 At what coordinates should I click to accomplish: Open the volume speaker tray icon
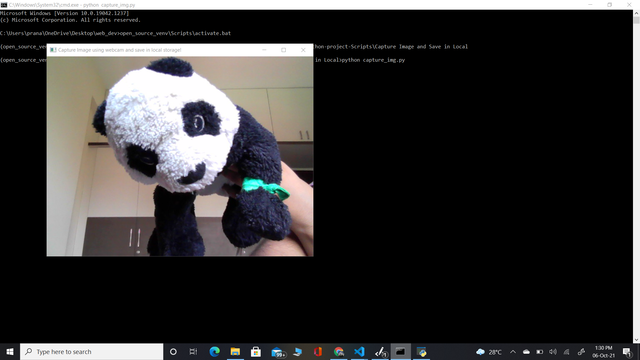(x=553, y=352)
